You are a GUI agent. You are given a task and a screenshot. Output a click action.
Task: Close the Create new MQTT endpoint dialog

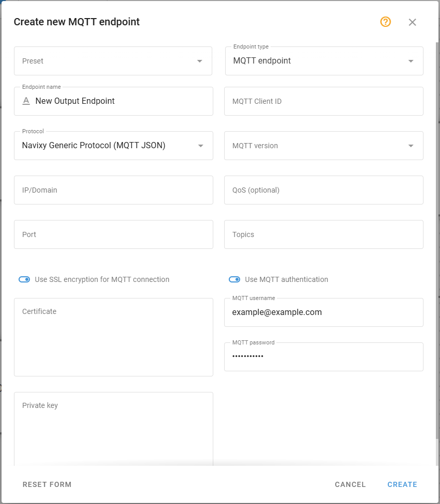tap(412, 22)
